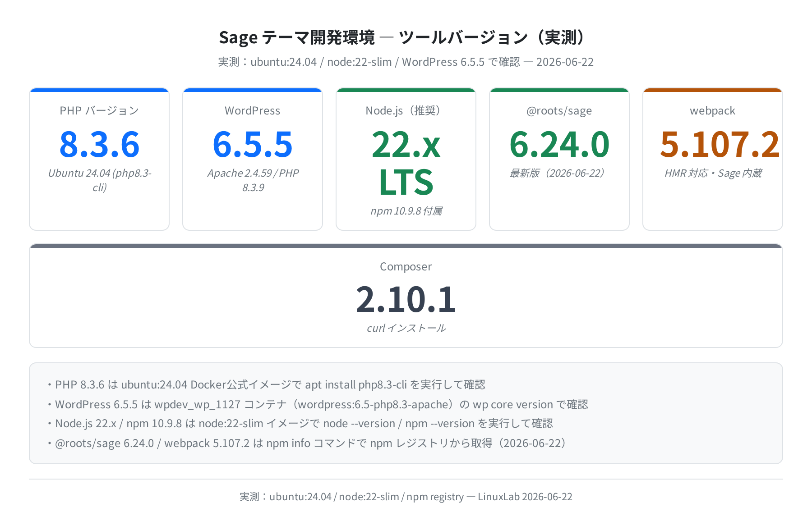Select the webpack version 5.107.2

pyautogui.click(x=720, y=144)
